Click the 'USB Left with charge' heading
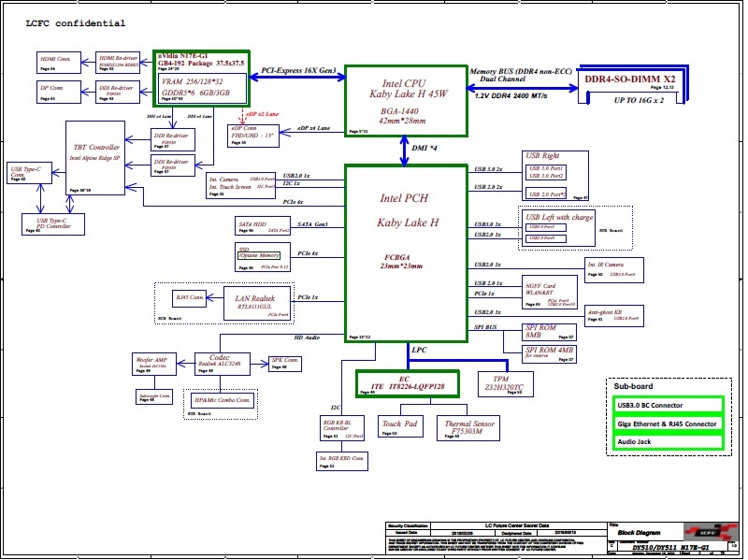The height and width of the screenshot is (560, 748). point(559,217)
